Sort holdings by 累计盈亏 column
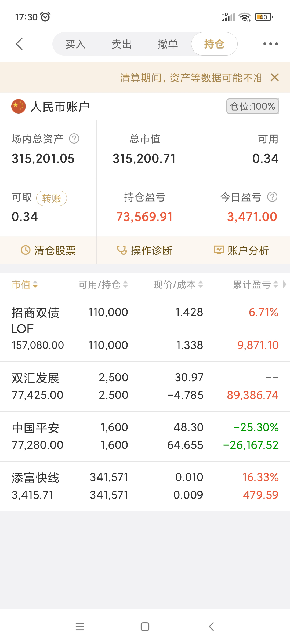The image size is (290, 644). (x=255, y=284)
